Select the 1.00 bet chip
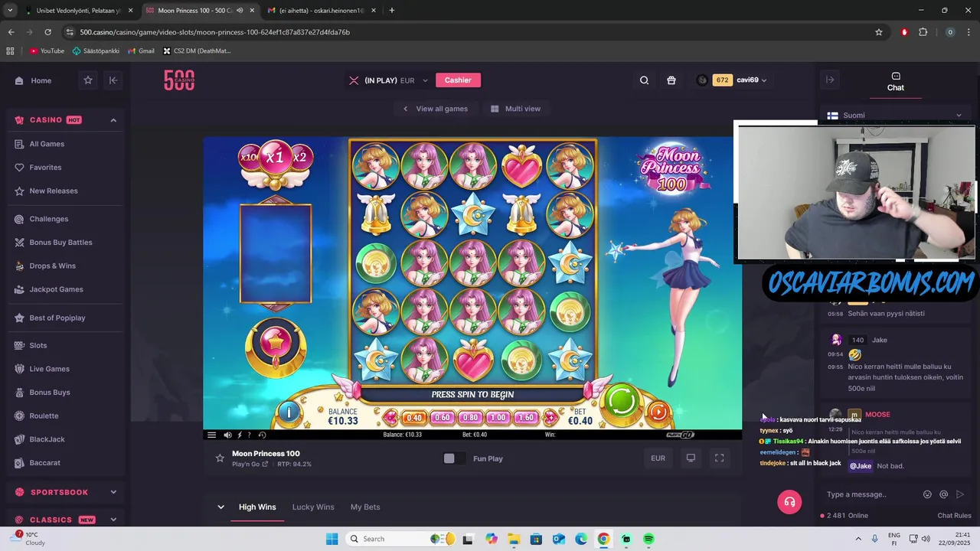Image resolution: width=980 pixels, height=551 pixels. tap(498, 418)
